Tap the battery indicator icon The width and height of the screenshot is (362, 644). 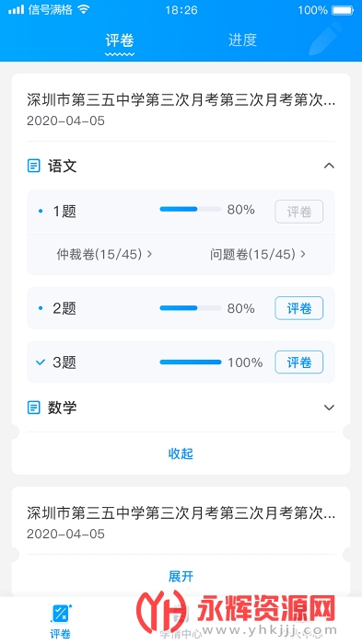click(343, 10)
